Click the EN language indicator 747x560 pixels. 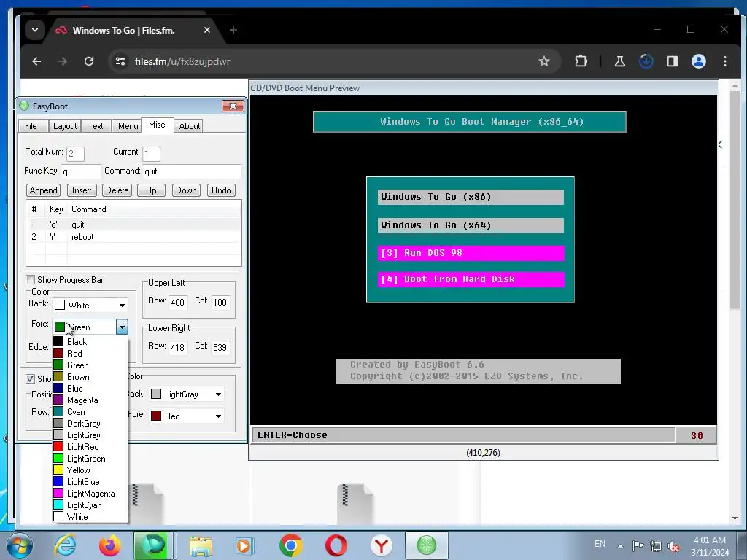tap(600, 544)
